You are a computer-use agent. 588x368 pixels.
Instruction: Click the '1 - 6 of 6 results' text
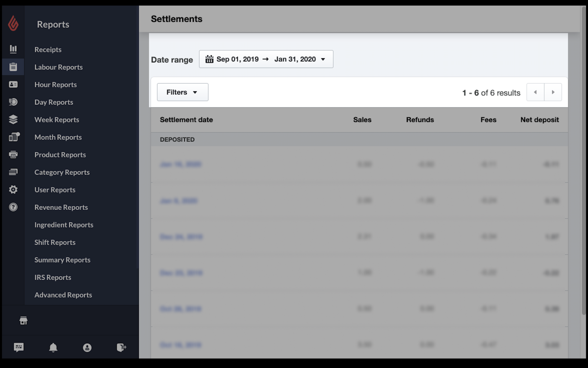(491, 93)
